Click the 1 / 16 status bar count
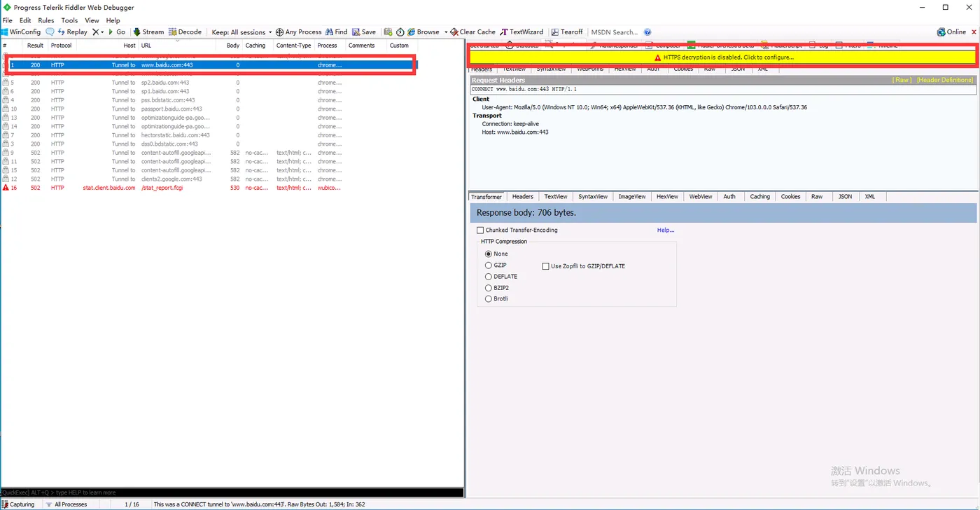 132,504
